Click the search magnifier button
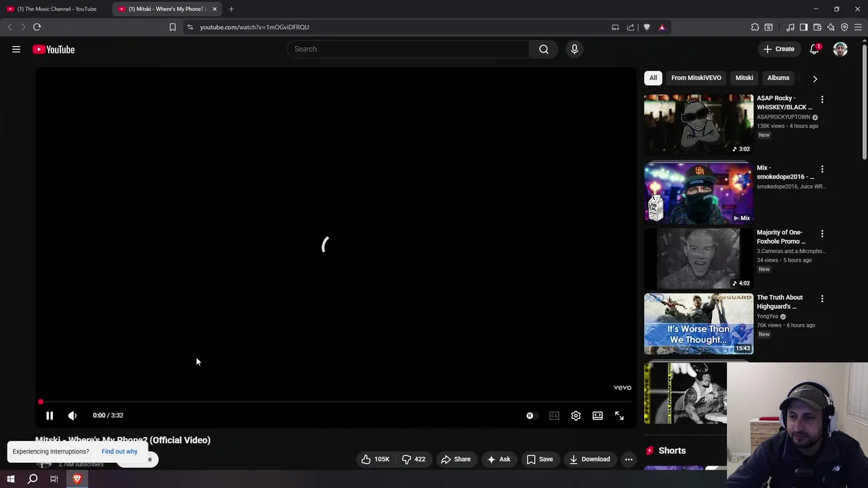Image resolution: width=868 pixels, height=488 pixels. tap(544, 49)
